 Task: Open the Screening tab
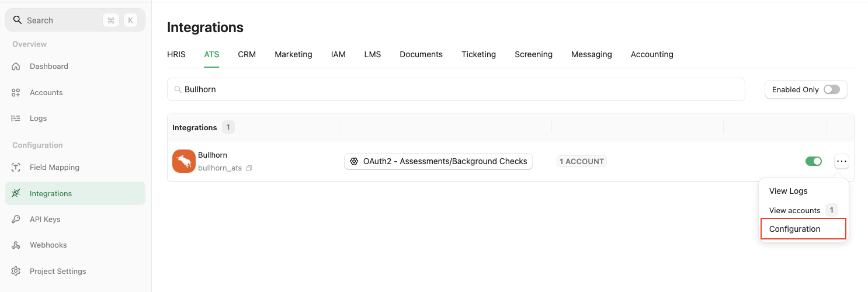pyautogui.click(x=533, y=54)
